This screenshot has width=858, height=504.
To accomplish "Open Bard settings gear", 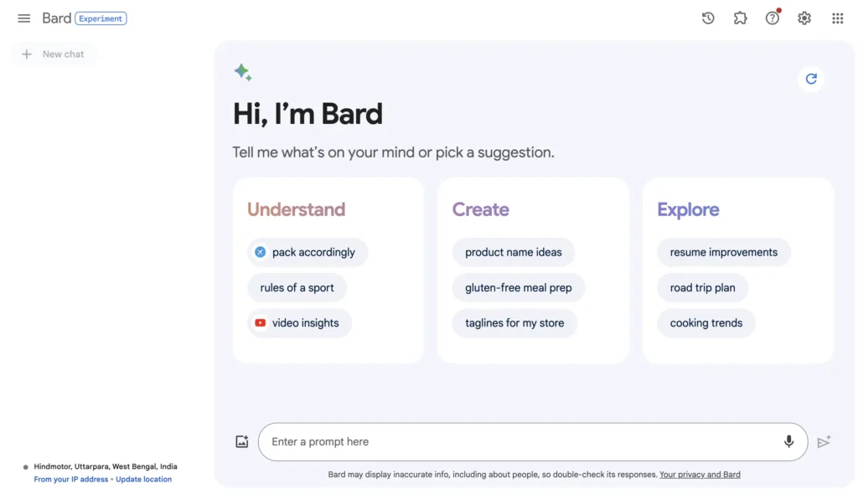I will pyautogui.click(x=804, y=18).
